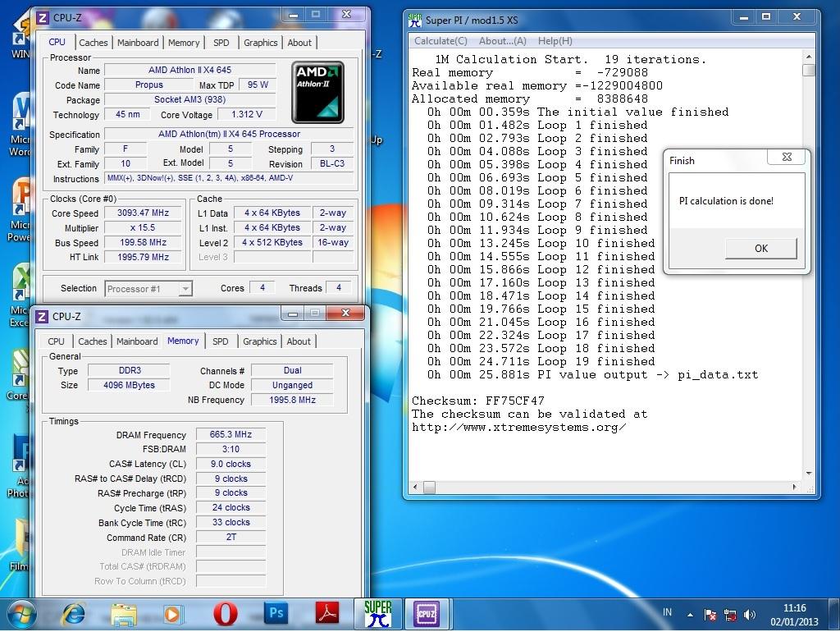Click the Command Rate 2T value
This screenshot has width=840, height=632.
pos(231,537)
